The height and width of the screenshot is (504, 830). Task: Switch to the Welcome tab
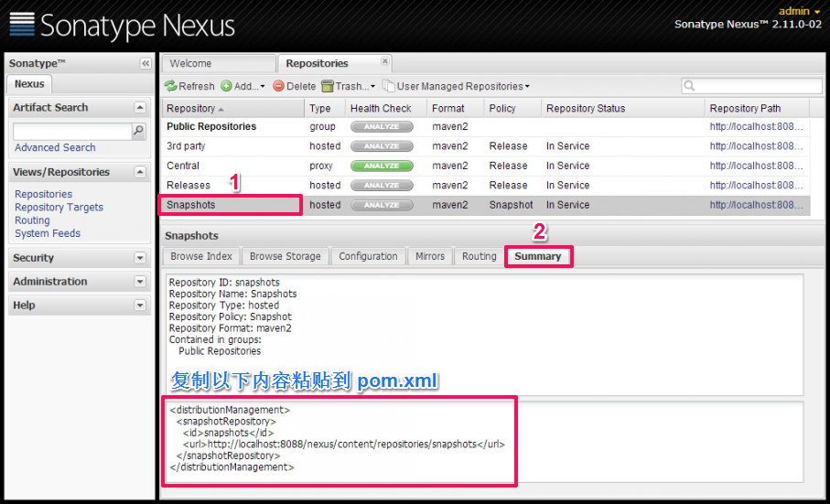coord(218,63)
